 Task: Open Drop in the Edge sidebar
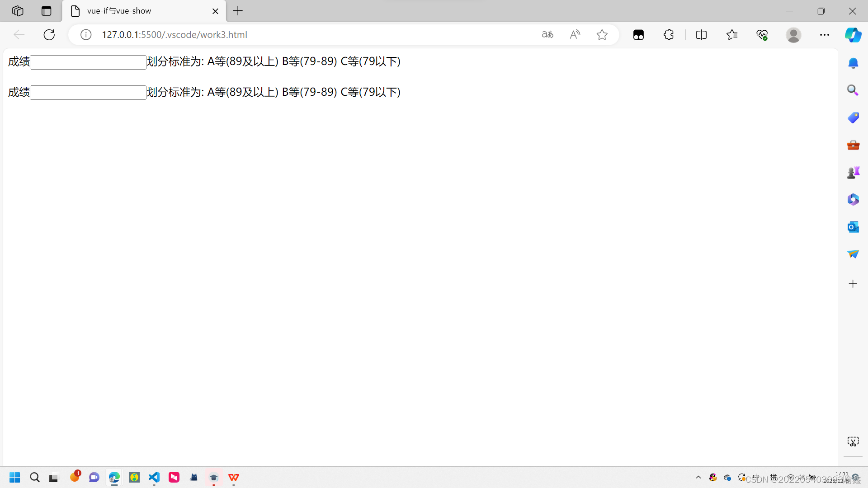[x=854, y=254]
